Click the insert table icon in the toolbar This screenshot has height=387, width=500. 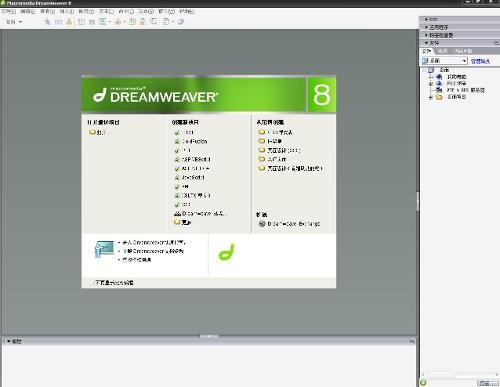[x=81, y=22]
